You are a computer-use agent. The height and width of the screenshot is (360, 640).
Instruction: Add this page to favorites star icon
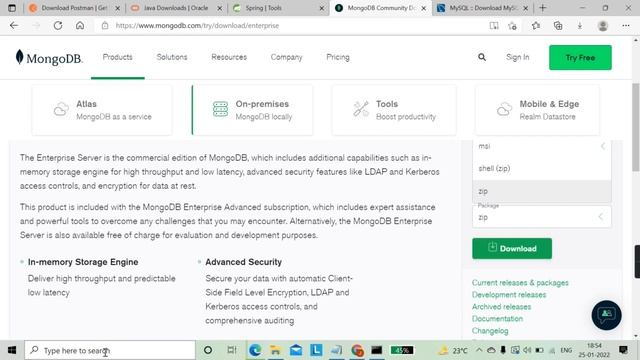513,26
